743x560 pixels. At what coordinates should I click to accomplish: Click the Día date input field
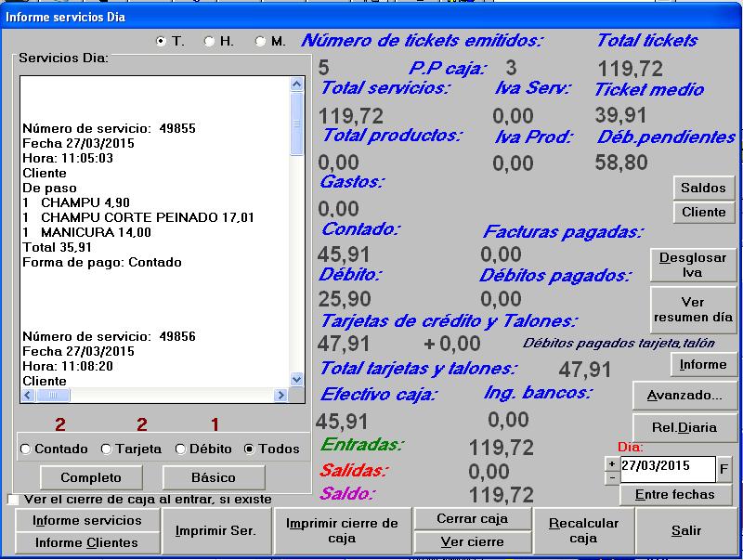668,469
